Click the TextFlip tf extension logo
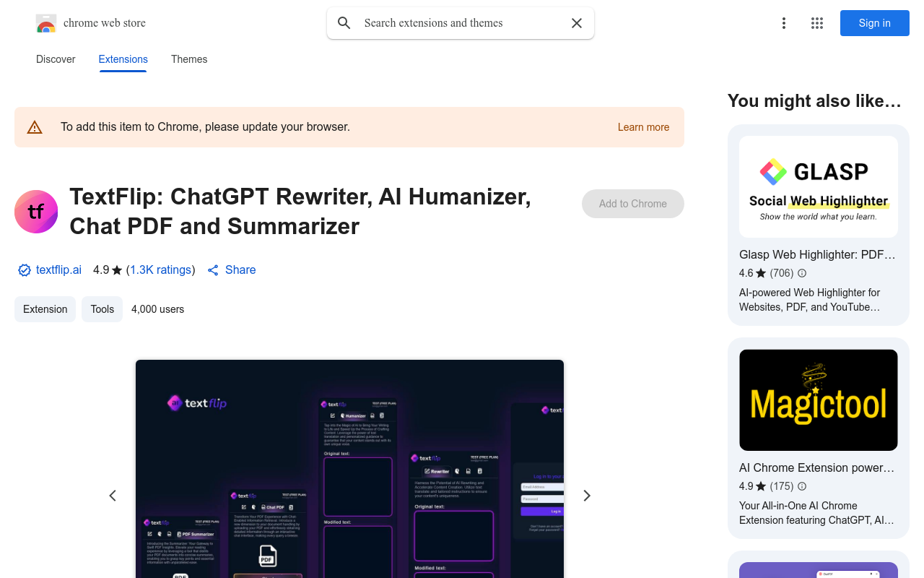924x578 pixels. [36, 212]
